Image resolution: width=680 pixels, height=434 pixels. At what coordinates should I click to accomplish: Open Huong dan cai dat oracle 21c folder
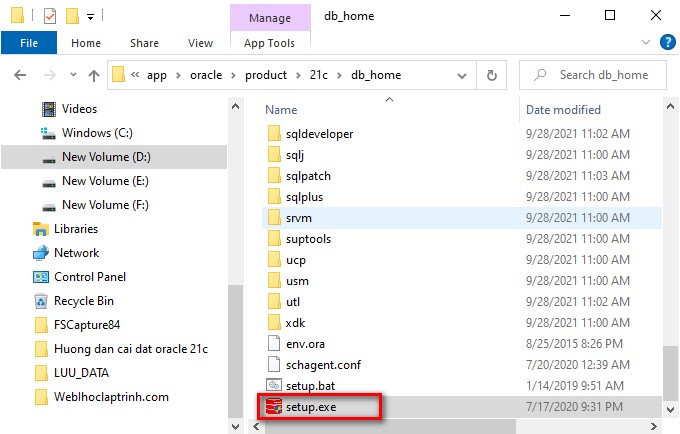coord(131,349)
